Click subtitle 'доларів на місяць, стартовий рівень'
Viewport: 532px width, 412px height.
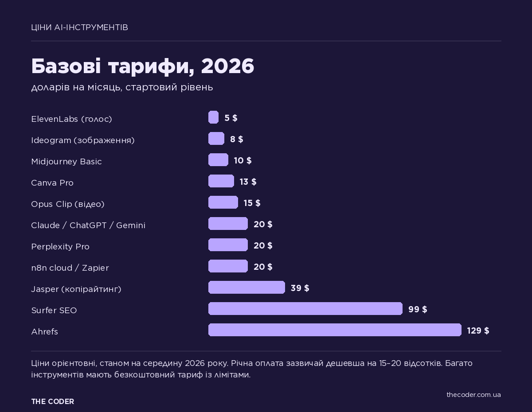tap(122, 87)
